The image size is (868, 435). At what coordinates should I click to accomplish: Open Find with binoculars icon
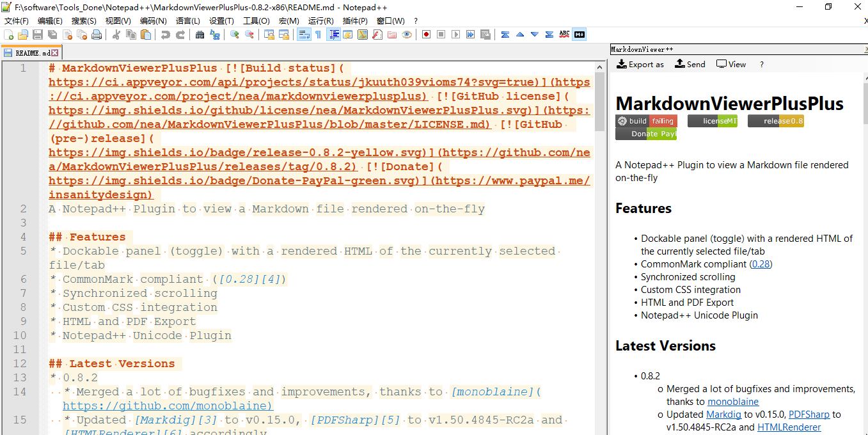[x=200, y=35]
